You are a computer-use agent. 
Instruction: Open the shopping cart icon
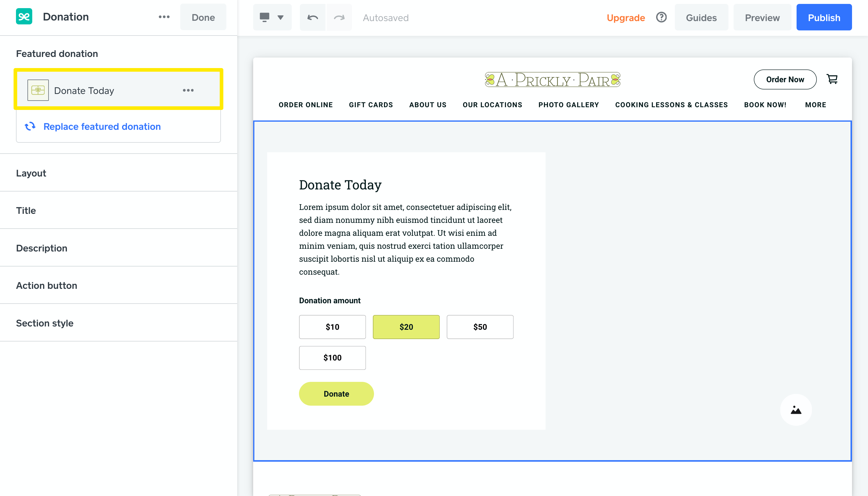click(x=832, y=80)
